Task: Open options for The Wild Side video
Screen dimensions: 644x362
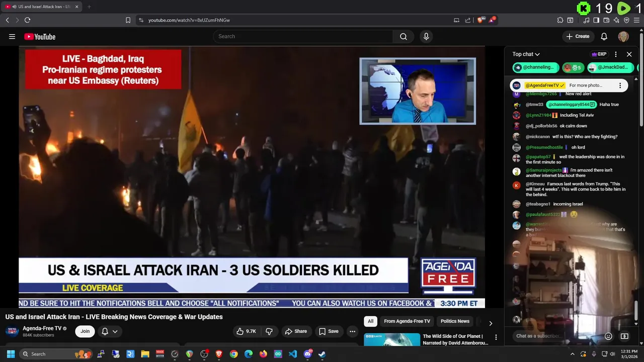Action: (x=496, y=337)
